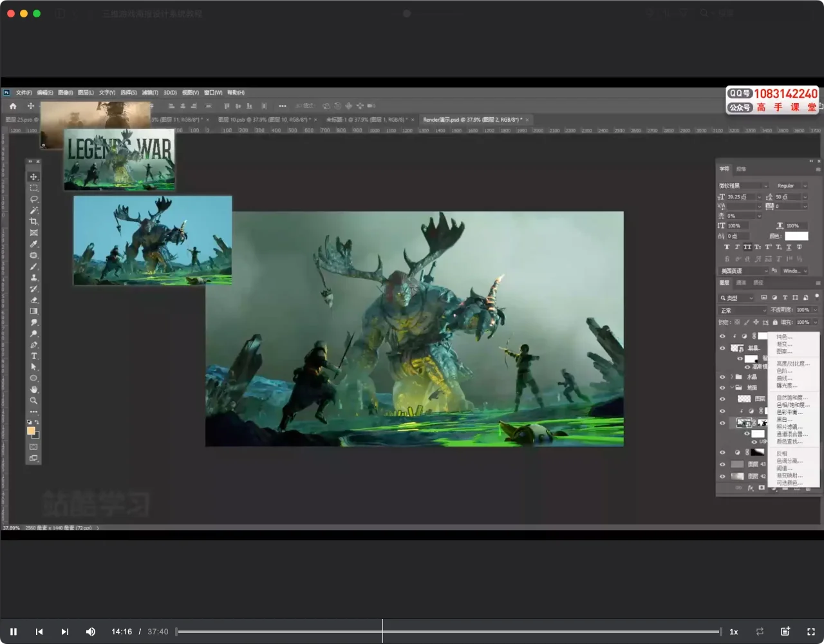Toggle the layer filter on/off switch
Screen dimensions: 824x644
pyautogui.click(x=817, y=297)
